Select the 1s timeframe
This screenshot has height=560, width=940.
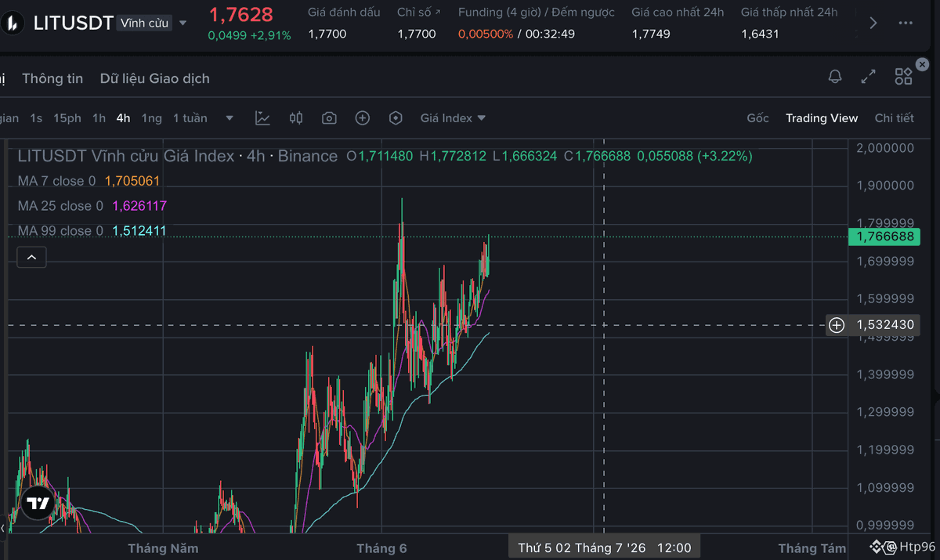point(36,118)
